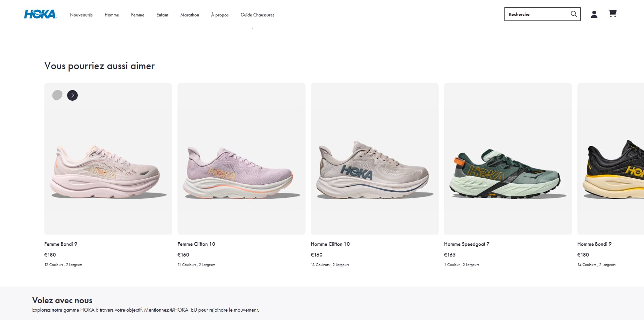Click the next arrow carousel button
Image resolution: width=644 pixels, height=320 pixels.
tap(72, 95)
